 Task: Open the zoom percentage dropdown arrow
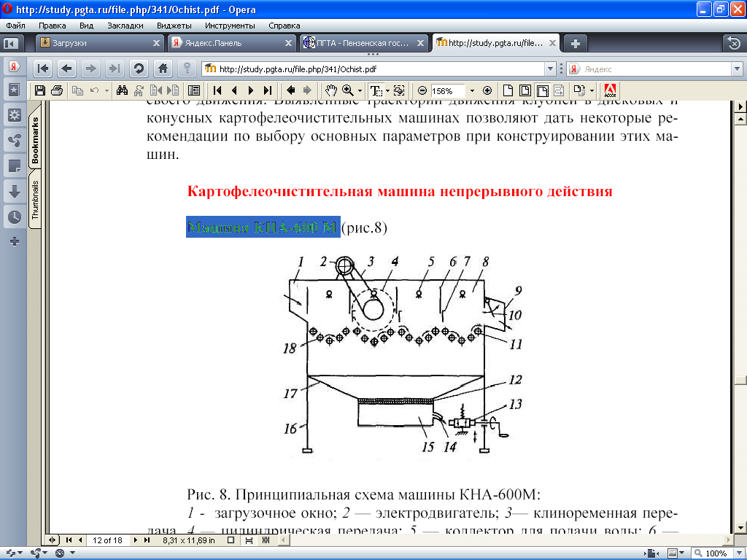pyautogui.click(x=472, y=90)
